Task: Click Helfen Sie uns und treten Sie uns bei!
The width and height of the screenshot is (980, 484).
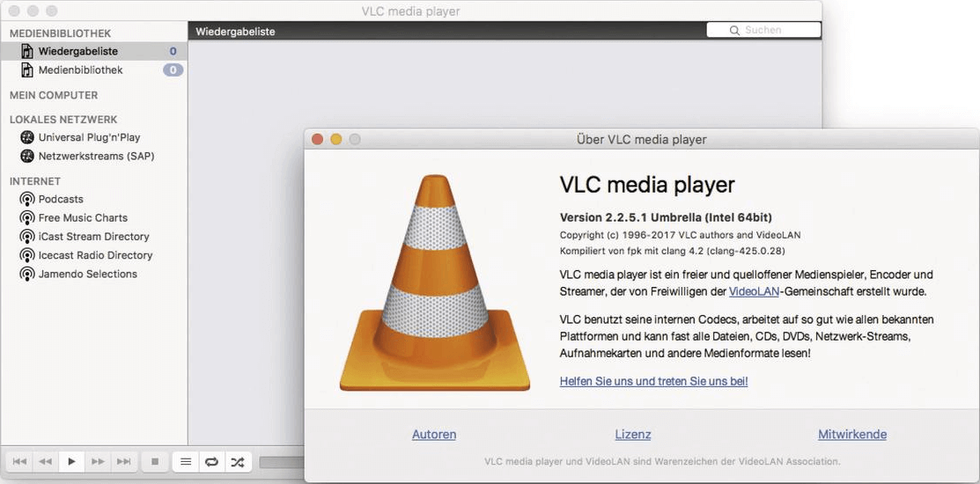Action: (x=653, y=381)
